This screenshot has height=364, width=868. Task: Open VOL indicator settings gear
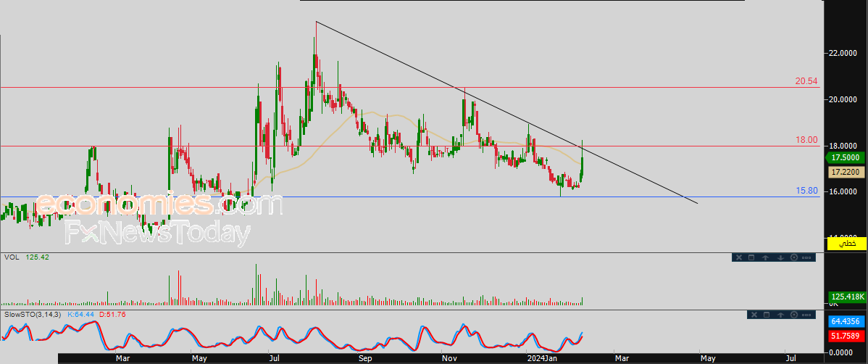[794, 257]
